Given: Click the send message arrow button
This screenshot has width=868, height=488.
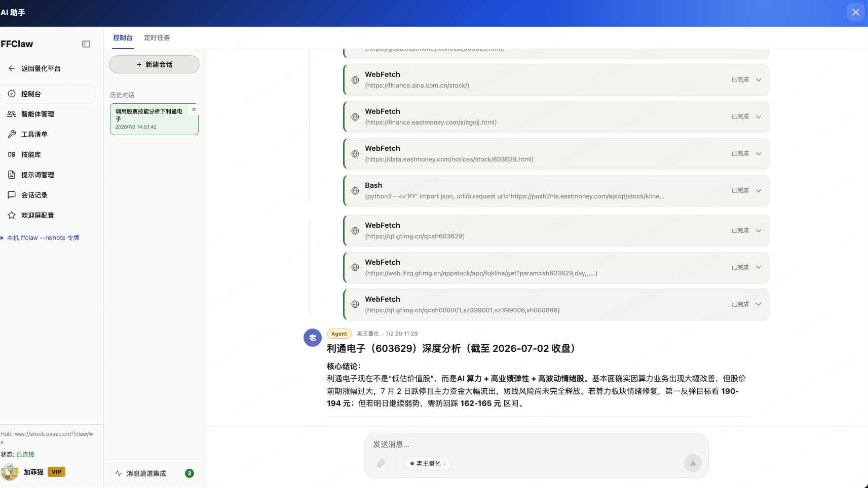Looking at the screenshot, I should pyautogui.click(x=693, y=463).
